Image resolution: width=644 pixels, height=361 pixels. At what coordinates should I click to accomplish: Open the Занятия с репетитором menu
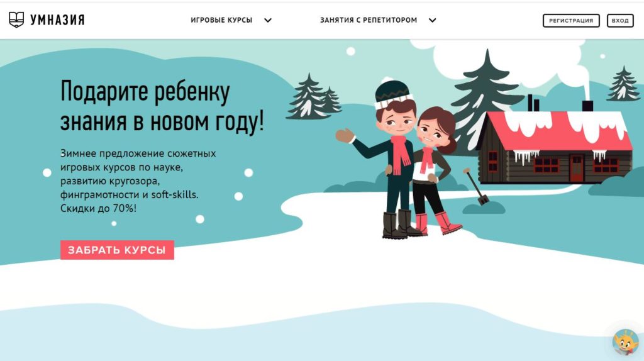pyautogui.click(x=369, y=20)
